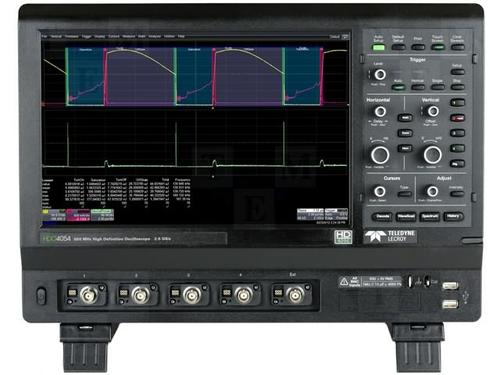Open the File menu on the display
The image size is (500, 375).
tap(44, 36)
